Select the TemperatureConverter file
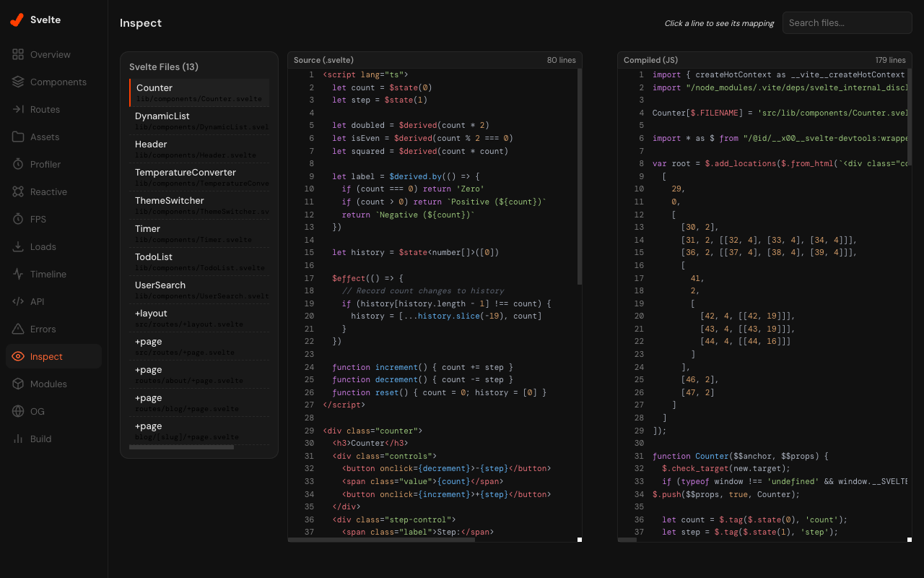 point(199,177)
